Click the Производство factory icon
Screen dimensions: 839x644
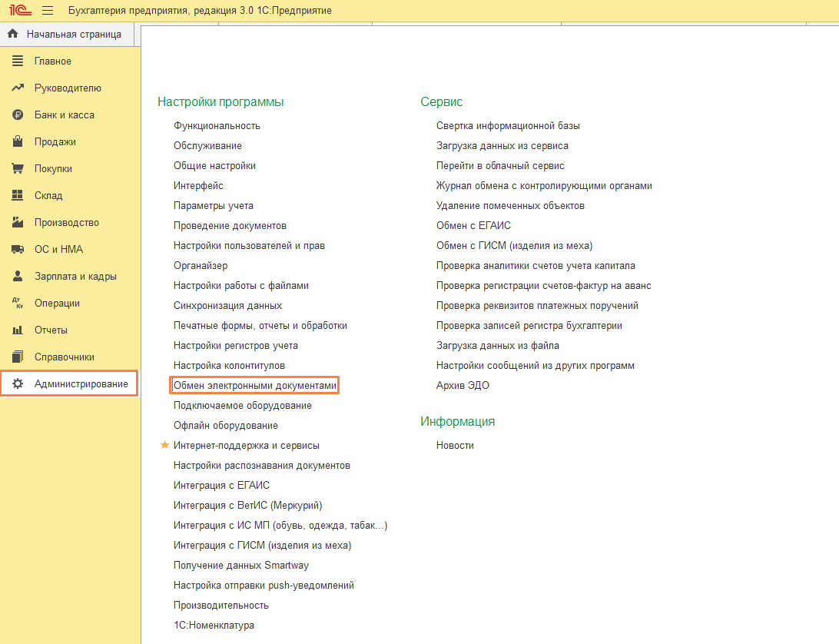click(x=18, y=222)
